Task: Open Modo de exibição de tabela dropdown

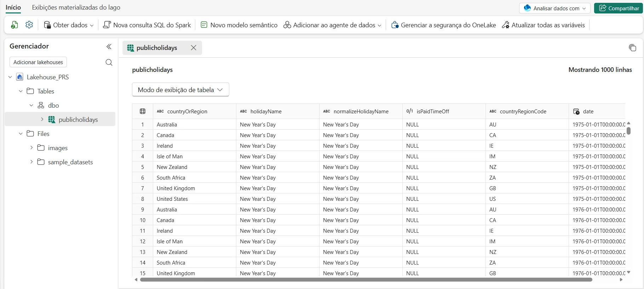Action: click(x=180, y=90)
